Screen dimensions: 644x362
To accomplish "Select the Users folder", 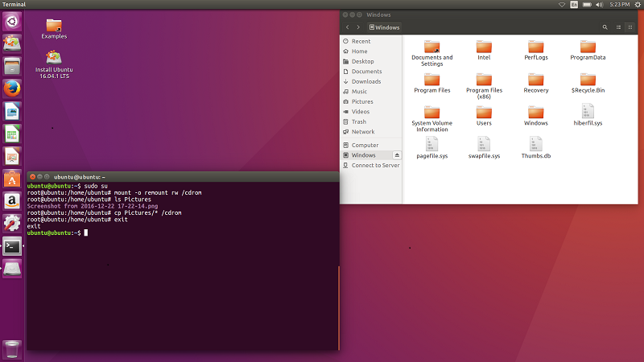I will tap(484, 116).
